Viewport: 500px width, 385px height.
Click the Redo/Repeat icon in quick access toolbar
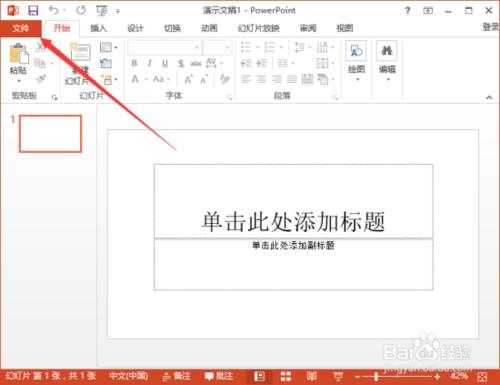81,11
